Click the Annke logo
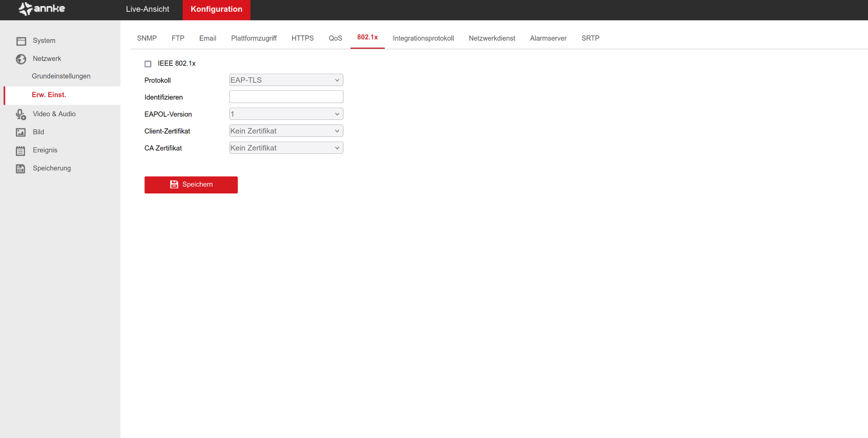 tap(42, 9)
